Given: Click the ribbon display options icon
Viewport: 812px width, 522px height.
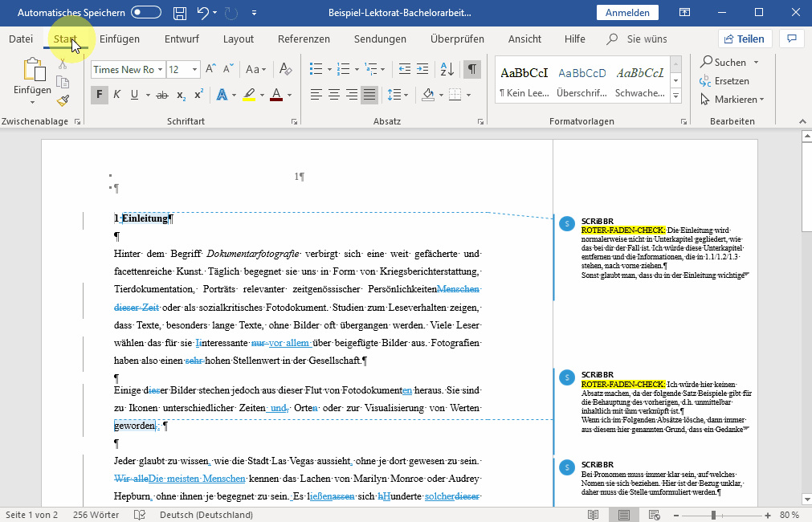Looking at the screenshot, I should [684, 13].
